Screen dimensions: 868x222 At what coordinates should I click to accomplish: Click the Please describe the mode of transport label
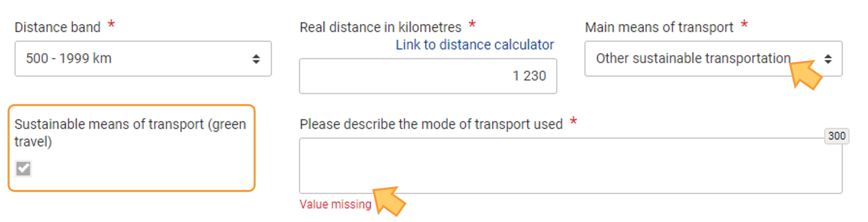[431, 124]
